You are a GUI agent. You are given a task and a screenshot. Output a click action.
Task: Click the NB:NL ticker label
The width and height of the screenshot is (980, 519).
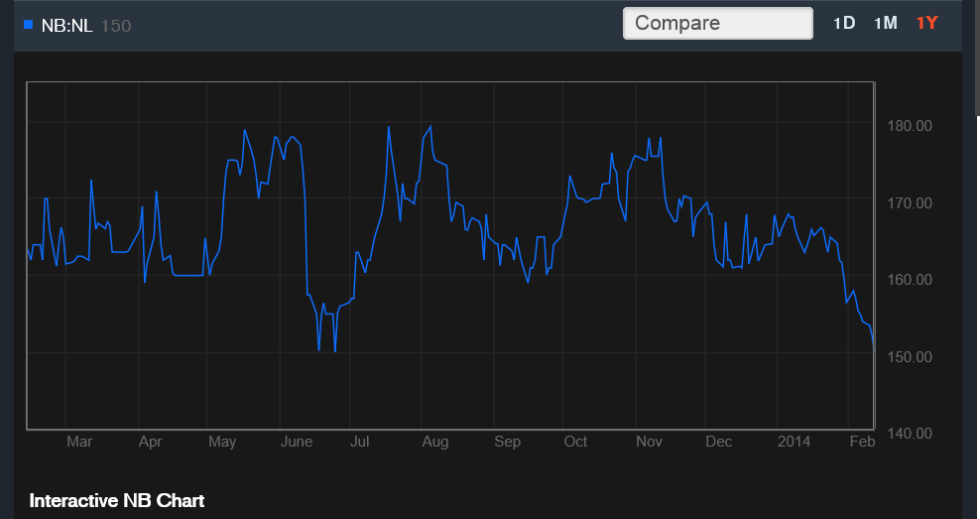[67, 25]
